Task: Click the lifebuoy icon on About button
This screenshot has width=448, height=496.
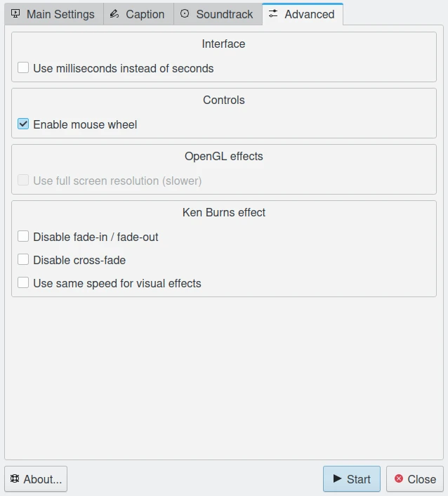Action: coord(15,478)
